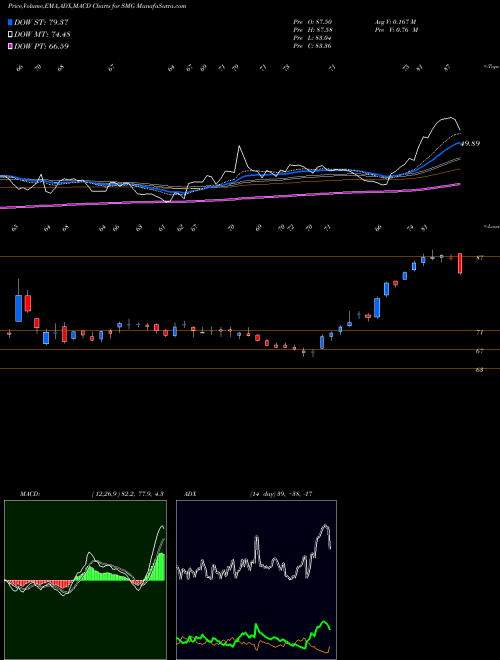Click the 'Pre C: 83.86' close value

(x=313, y=46)
